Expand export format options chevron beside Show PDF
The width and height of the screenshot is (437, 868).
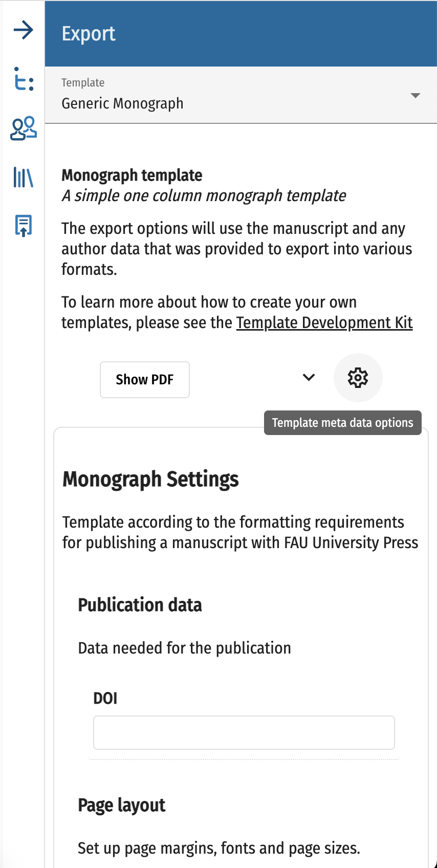pyautogui.click(x=309, y=378)
